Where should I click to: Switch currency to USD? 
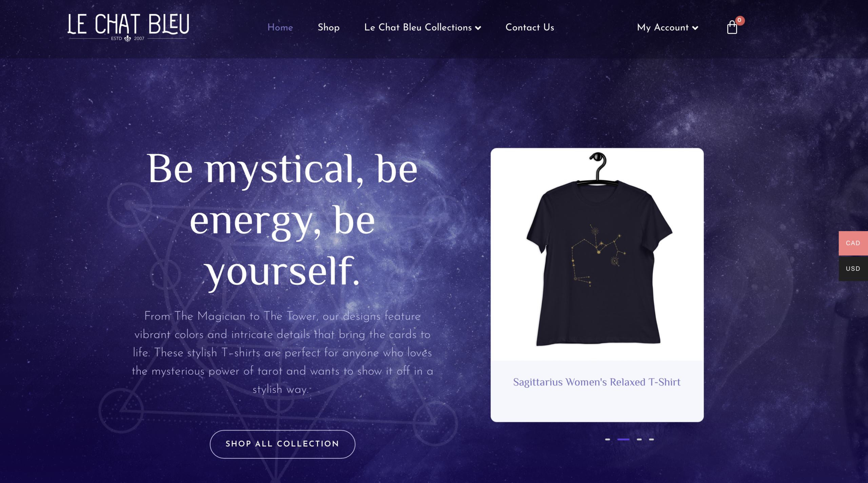click(x=853, y=268)
